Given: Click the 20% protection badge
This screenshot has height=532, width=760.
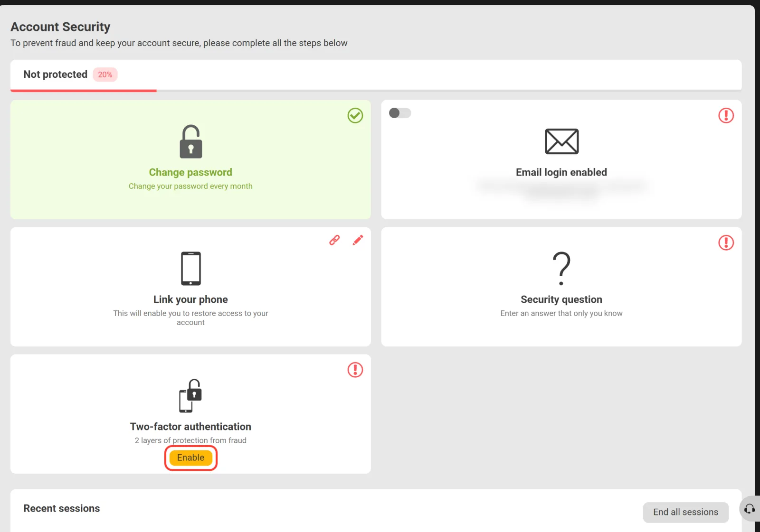Looking at the screenshot, I should (105, 75).
